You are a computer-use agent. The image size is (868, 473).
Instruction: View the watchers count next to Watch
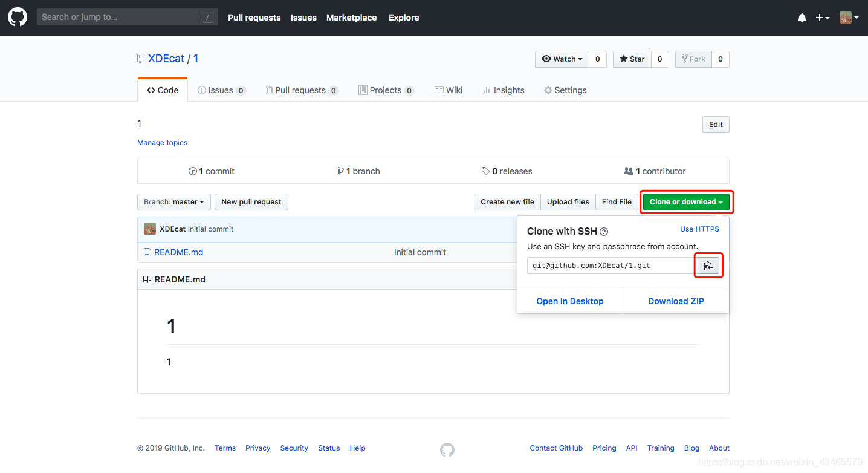coord(598,59)
